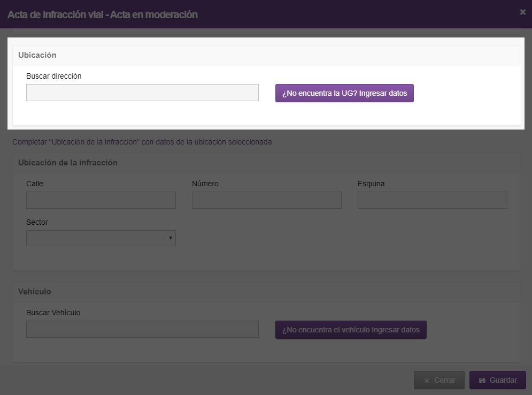Select the Esquina text field
532x395 pixels.
pyautogui.click(x=432, y=200)
